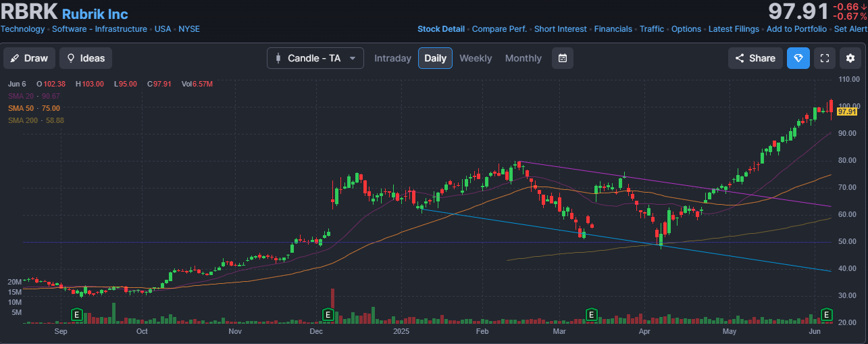
Task: Switch to Intraday timeframe
Action: click(392, 58)
